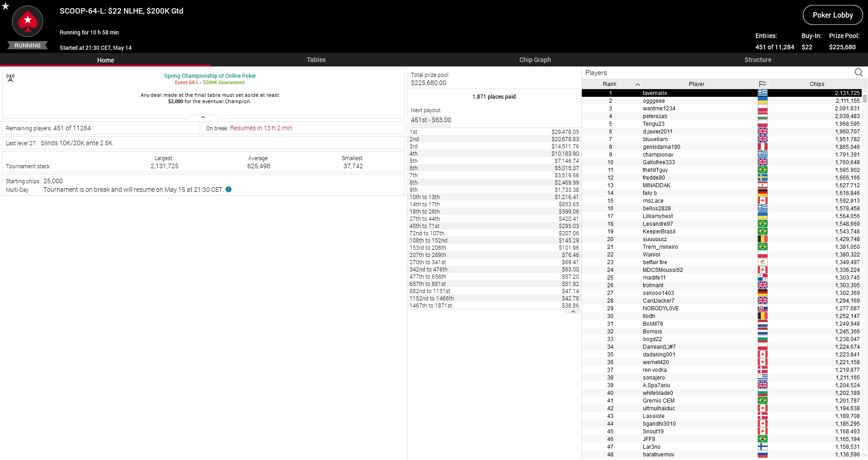Viewport: 868px width, 460px height.
Task: Select player row Damian(L)#7
Action: point(722,346)
